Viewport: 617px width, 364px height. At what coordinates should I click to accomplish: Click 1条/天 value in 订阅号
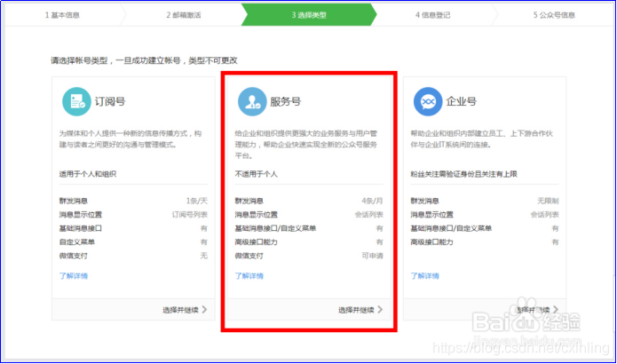pos(197,201)
